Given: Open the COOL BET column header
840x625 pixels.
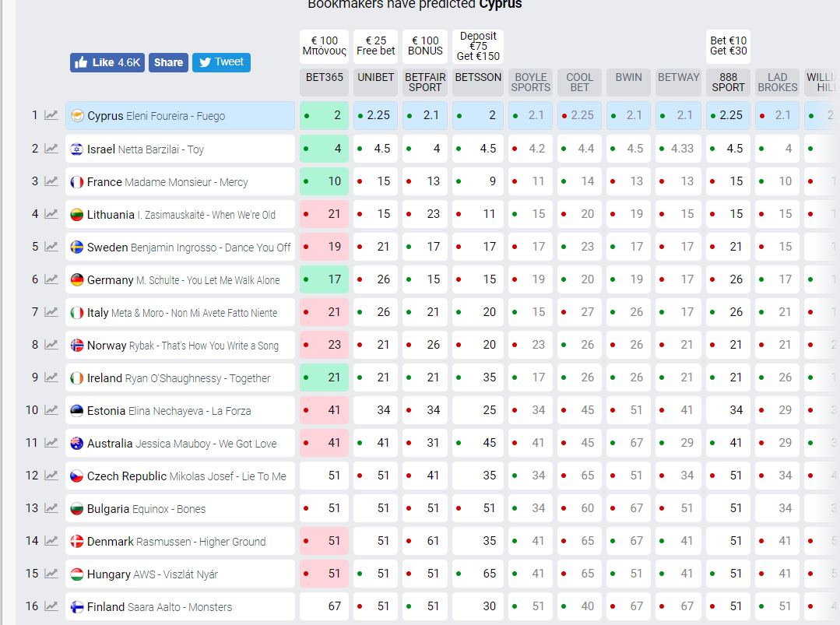Looking at the screenshot, I should pyautogui.click(x=580, y=83).
